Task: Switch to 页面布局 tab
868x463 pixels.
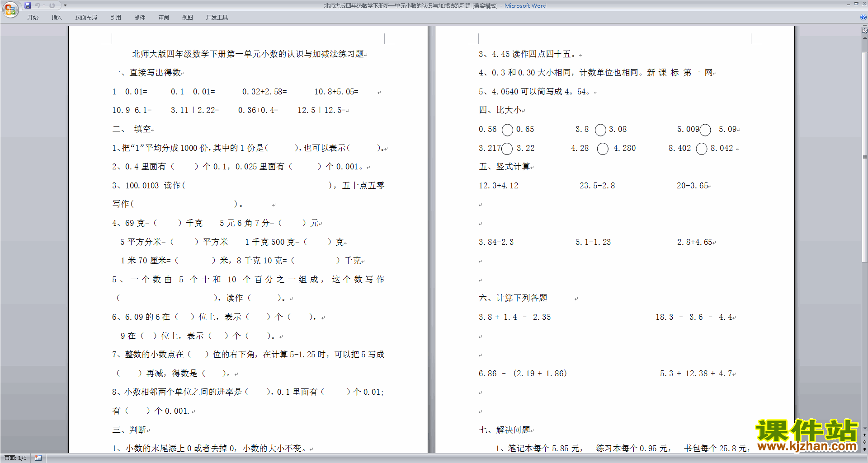Action: pyautogui.click(x=86, y=17)
